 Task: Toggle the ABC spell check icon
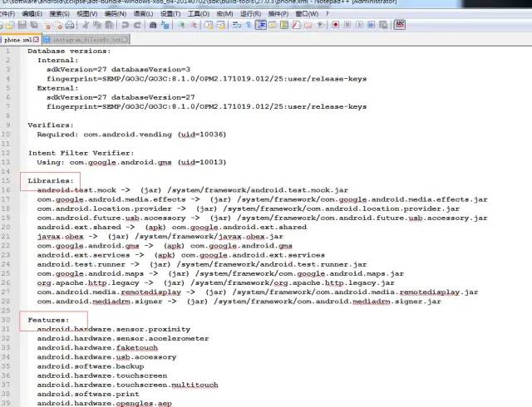pyautogui.click(x=399, y=24)
